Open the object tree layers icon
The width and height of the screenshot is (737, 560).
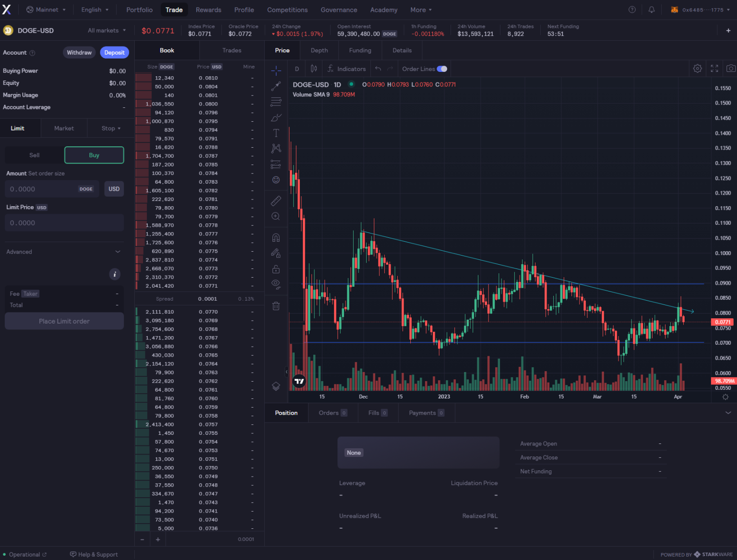click(276, 386)
